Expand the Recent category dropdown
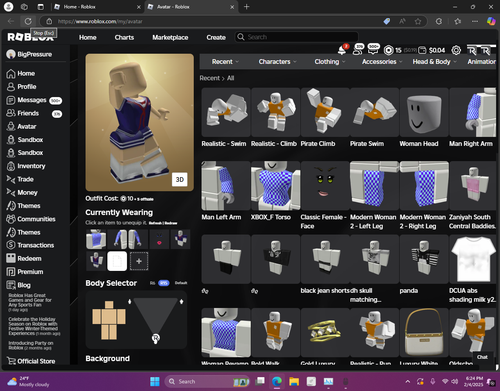This screenshot has height=391, width=500. [x=225, y=62]
